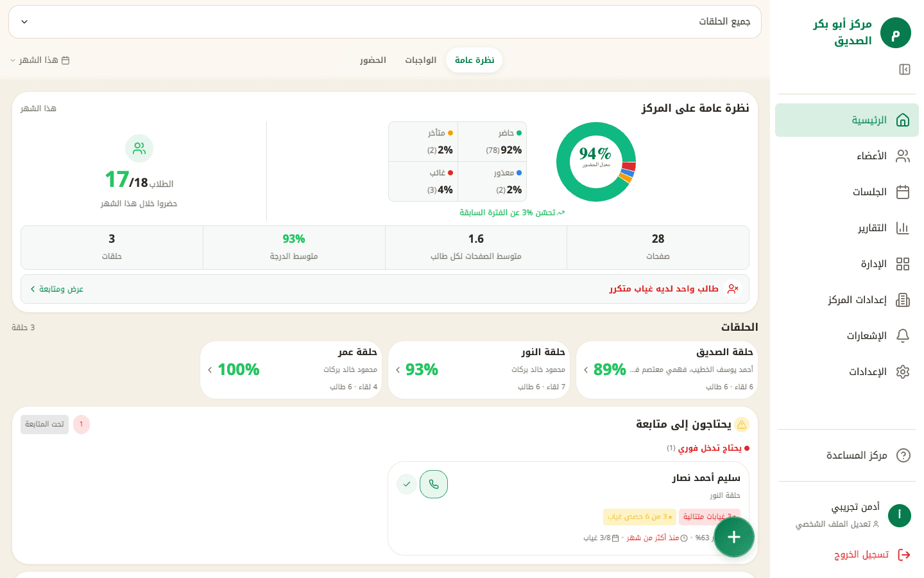This screenshot has width=924, height=578.
Task: Expand حلقة النور card chevron
Action: 398,370
